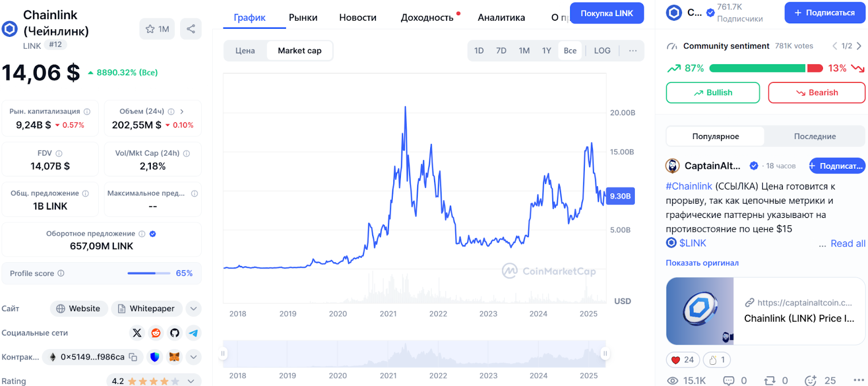
Task: Set chart range to Все
Action: tap(570, 50)
